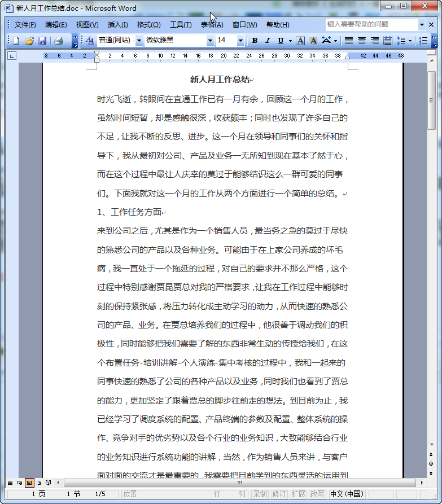The width and height of the screenshot is (442, 504).
Task: Open the 窗口(W) menu
Action: [x=244, y=25]
